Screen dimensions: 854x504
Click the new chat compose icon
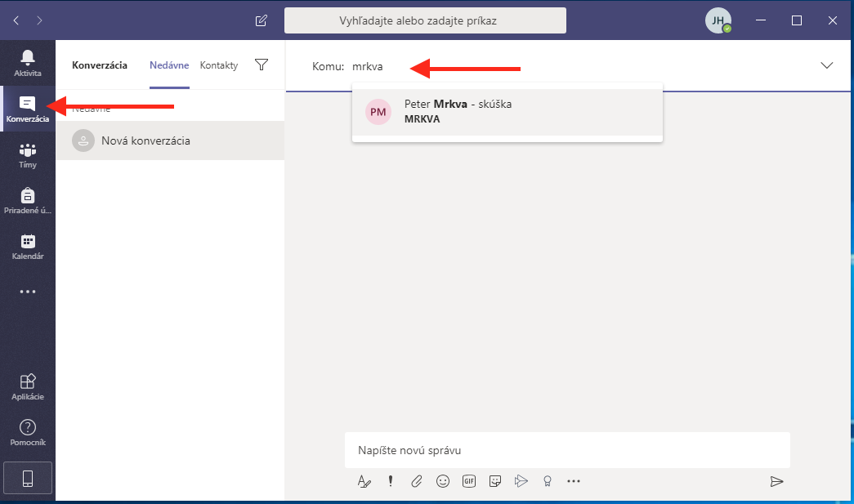(262, 20)
